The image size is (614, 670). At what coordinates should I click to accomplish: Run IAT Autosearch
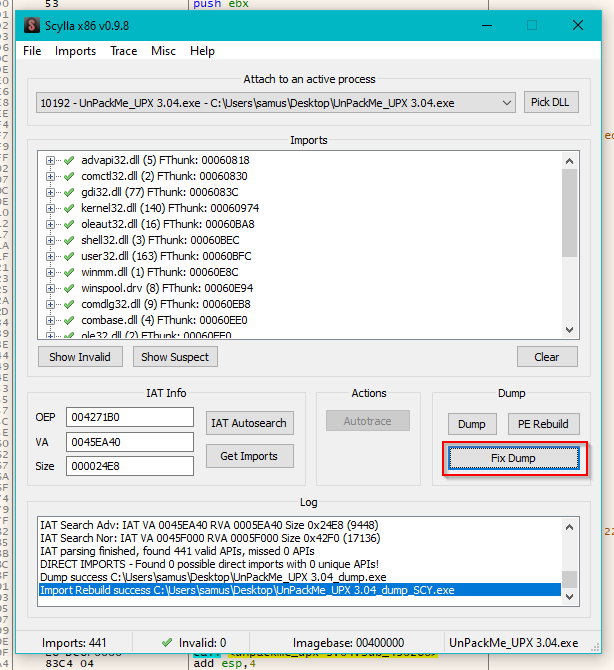tap(250, 423)
